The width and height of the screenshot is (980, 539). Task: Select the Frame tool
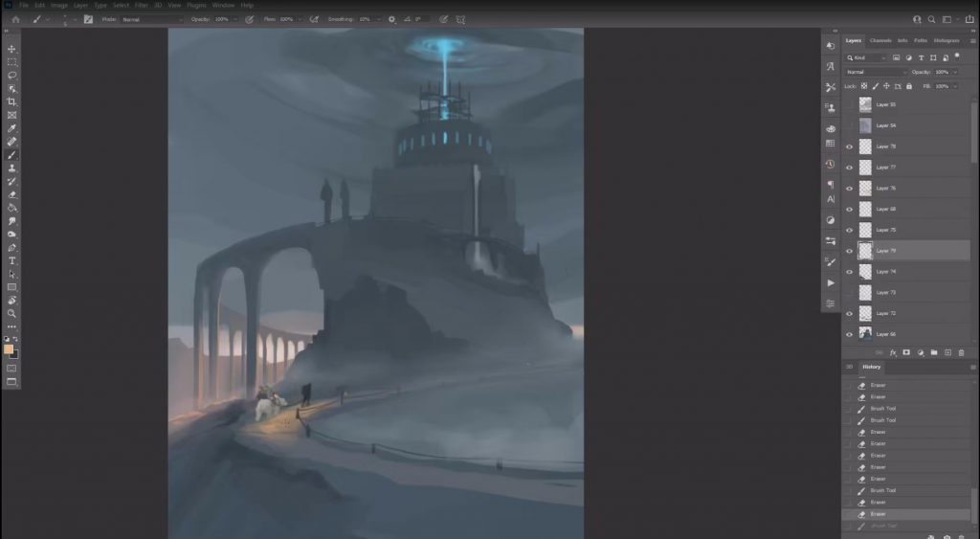click(x=11, y=115)
